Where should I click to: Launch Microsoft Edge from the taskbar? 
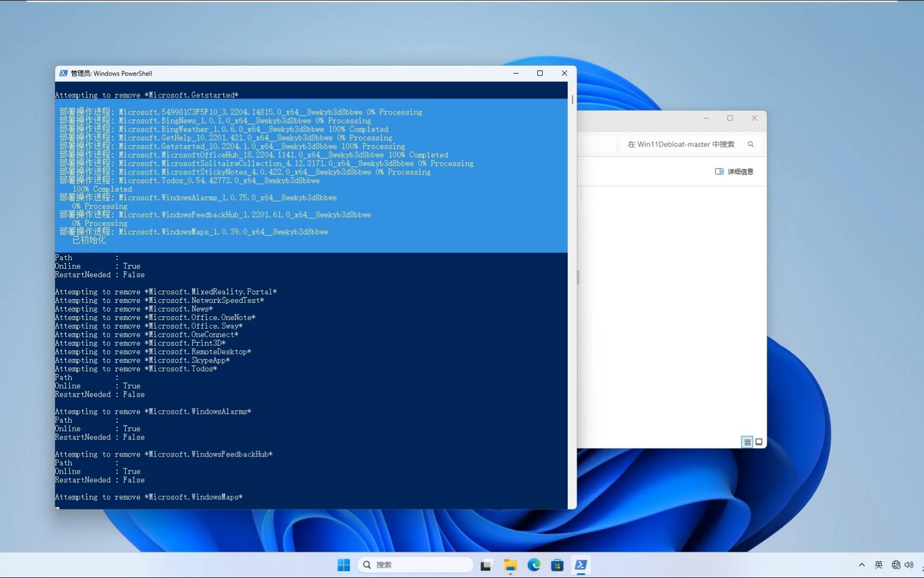[534, 565]
